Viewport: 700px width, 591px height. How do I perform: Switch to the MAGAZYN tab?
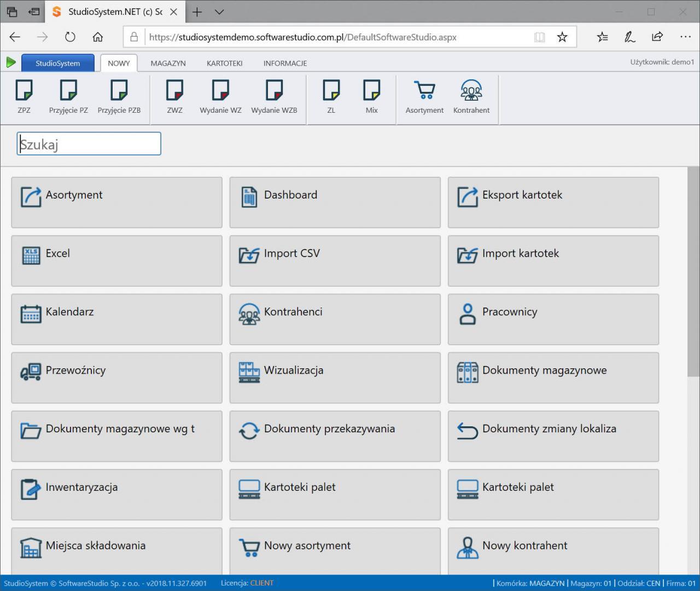coord(168,63)
